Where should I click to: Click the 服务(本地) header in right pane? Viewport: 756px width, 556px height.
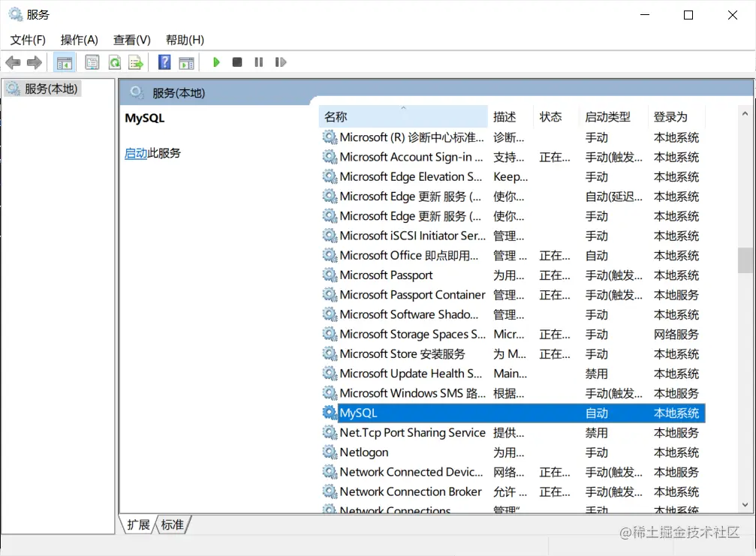[x=179, y=93]
